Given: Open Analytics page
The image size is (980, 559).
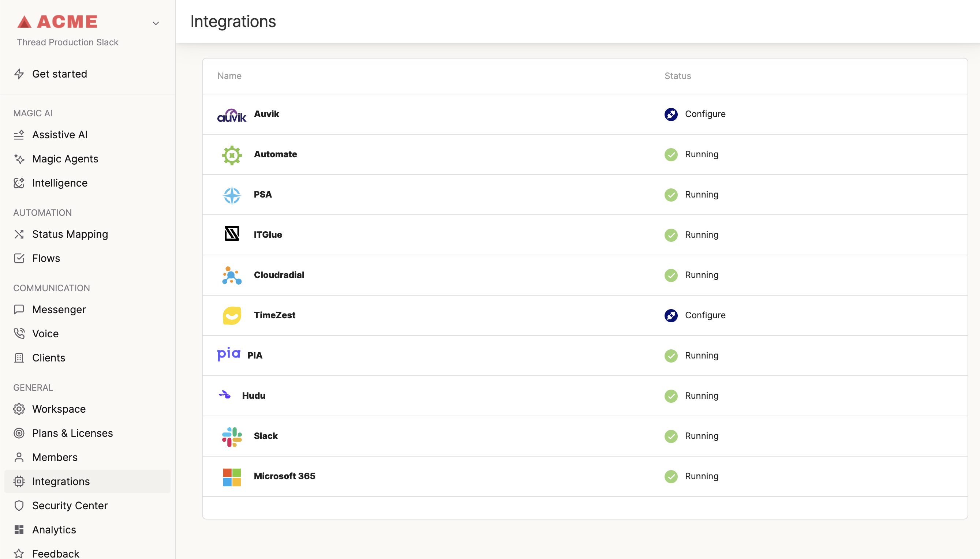Looking at the screenshot, I should pos(54,529).
